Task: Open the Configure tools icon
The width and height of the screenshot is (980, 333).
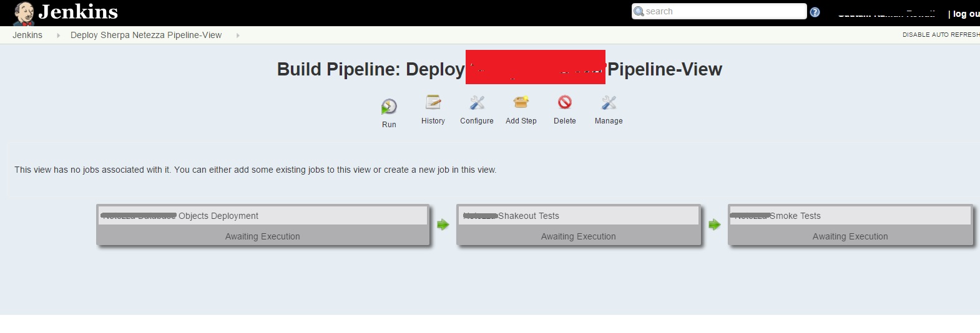Action: (477, 102)
